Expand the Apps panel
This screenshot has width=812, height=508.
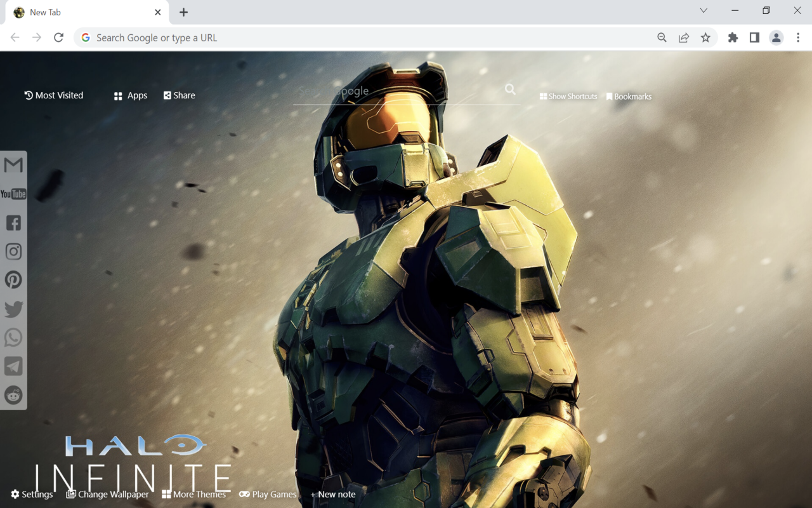pos(130,95)
